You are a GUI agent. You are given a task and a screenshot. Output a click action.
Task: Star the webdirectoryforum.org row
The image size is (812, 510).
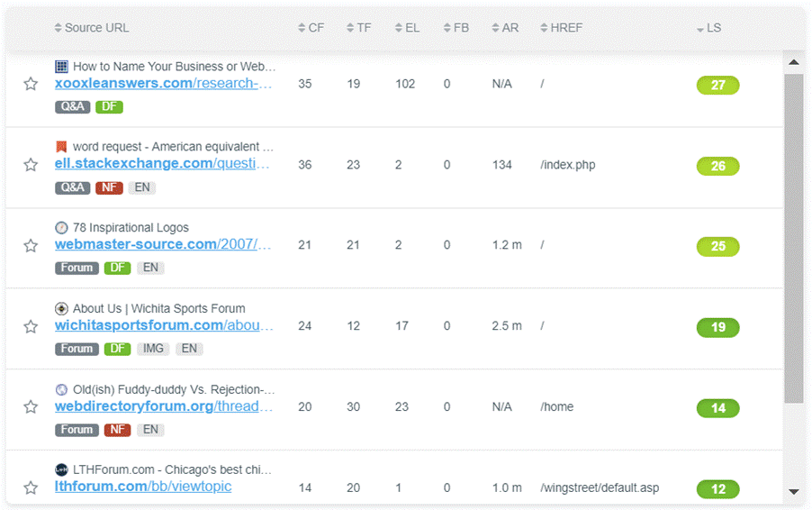[x=31, y=407]
